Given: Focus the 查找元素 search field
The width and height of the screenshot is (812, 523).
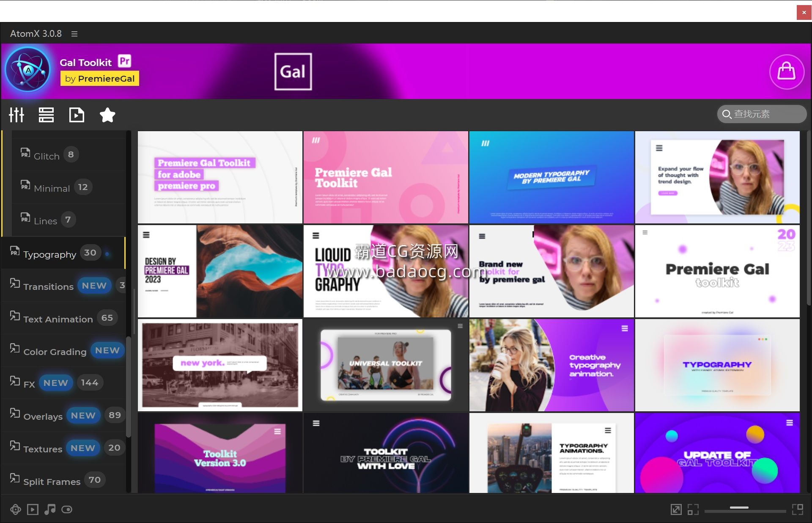Looking at the screenshot, I should pos(762,114).
